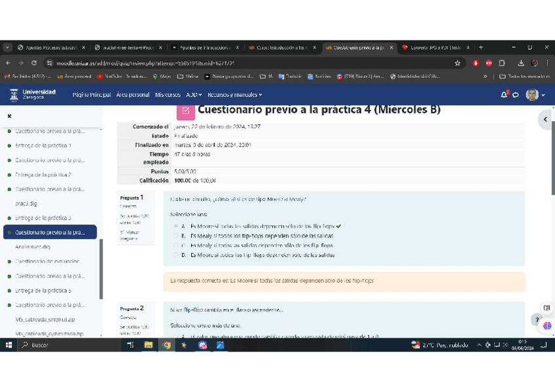Open the Chrome three-dot menu
555x392 pixels.
(547, 63)
